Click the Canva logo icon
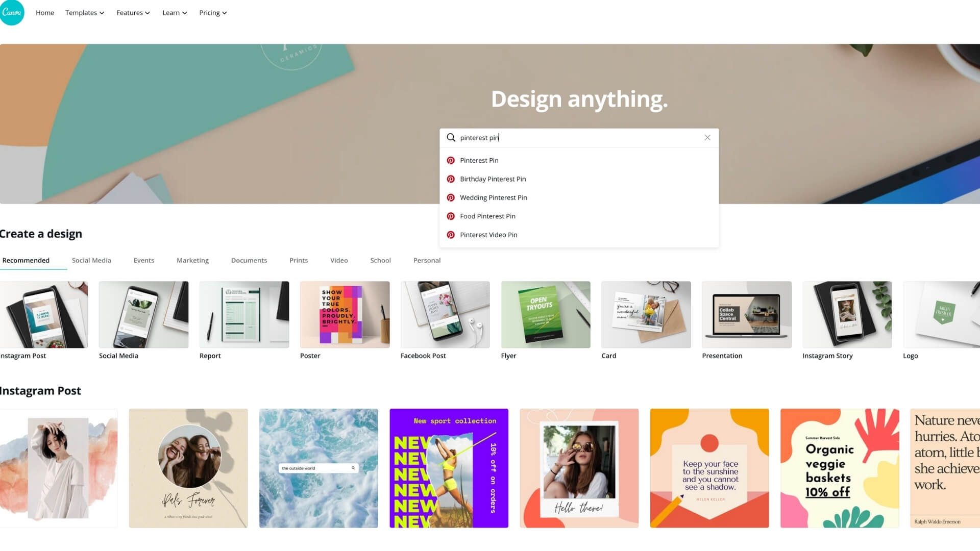Screen dimensions: 980x551 (11, 12)
